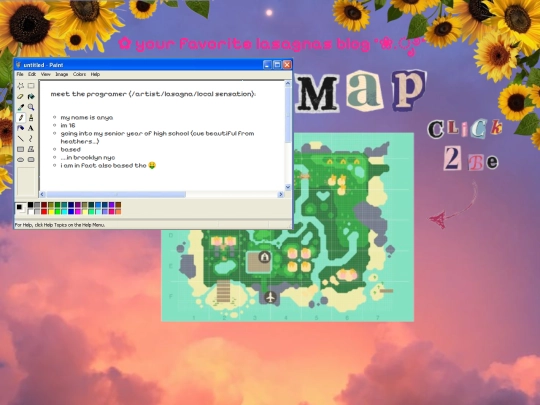Maximize the Paint window

point(277,64)
